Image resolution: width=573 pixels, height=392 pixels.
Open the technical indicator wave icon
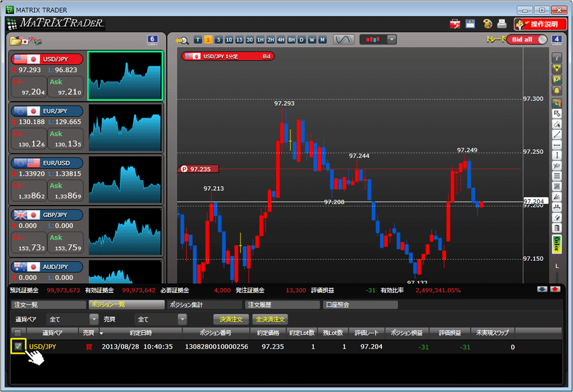point(344,39)
